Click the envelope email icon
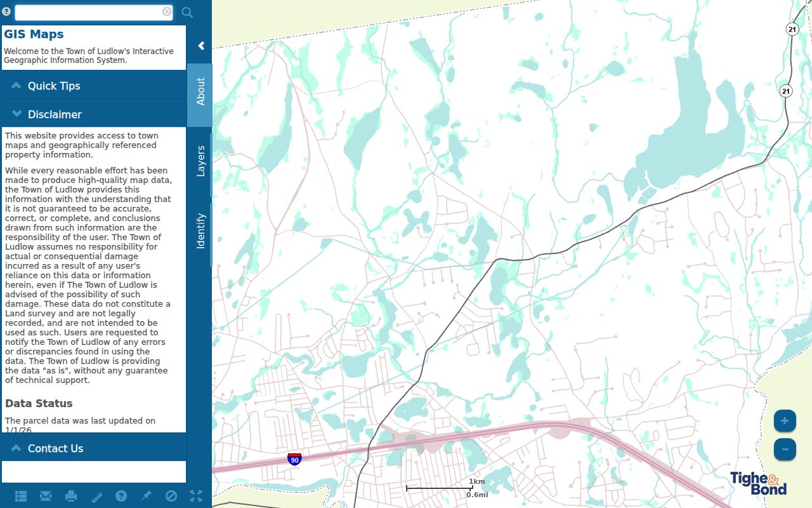The width and height of the screenshot is (812, 508). click(46, 496)
